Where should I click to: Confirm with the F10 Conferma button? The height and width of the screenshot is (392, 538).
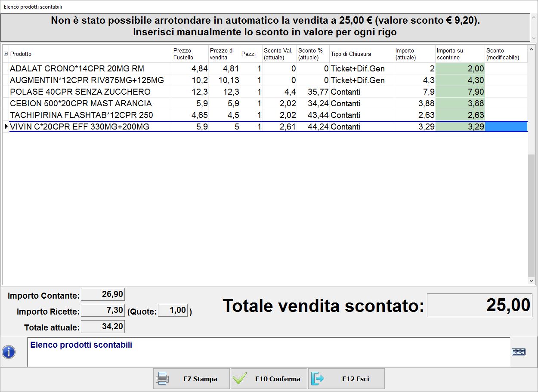pyautogui.click(x=269, y=379)
